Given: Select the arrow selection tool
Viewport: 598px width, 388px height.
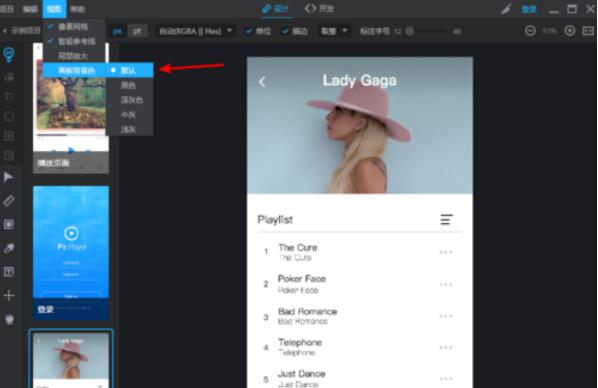Looking at the screenshot, I should coord(8,177).
